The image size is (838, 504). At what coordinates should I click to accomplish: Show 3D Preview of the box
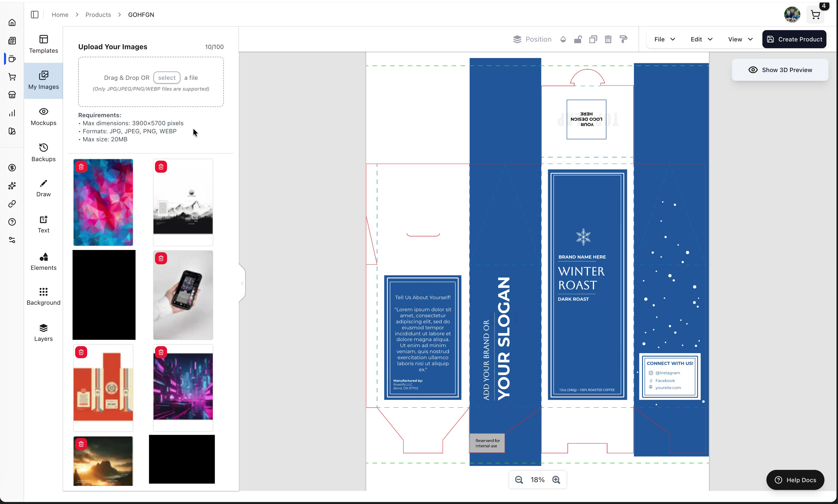pyautogui.click(x=780, y=70)
